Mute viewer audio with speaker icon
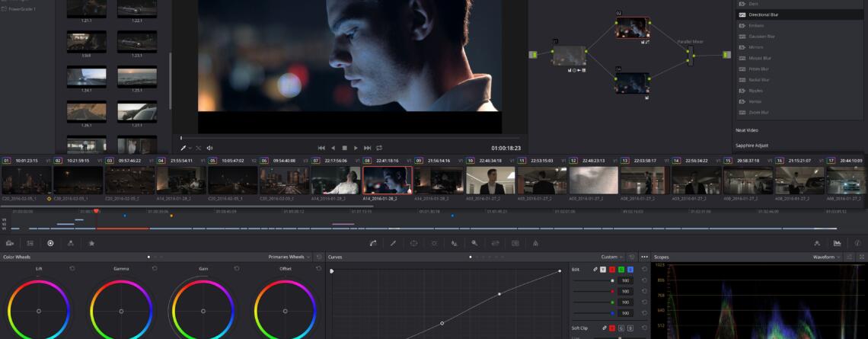Image resolution: width=868 pixels, height=339 pixels. tap(210, 148)
